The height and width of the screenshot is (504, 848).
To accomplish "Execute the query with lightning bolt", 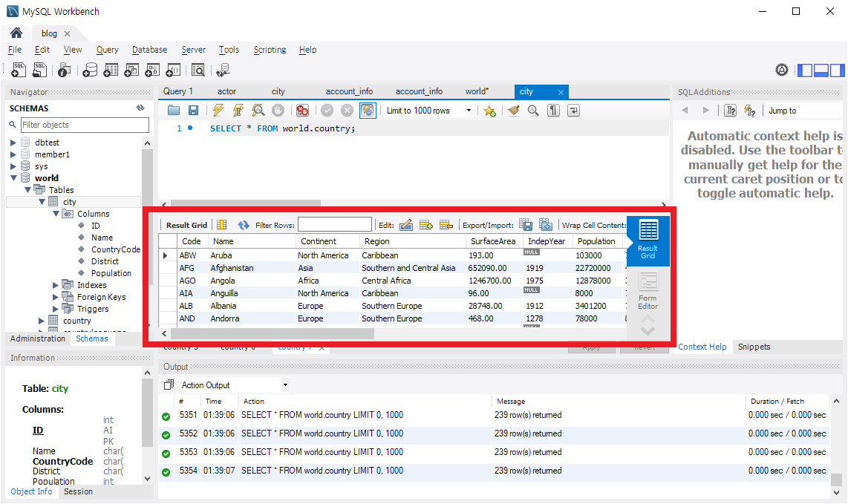I will pos(218,111).
